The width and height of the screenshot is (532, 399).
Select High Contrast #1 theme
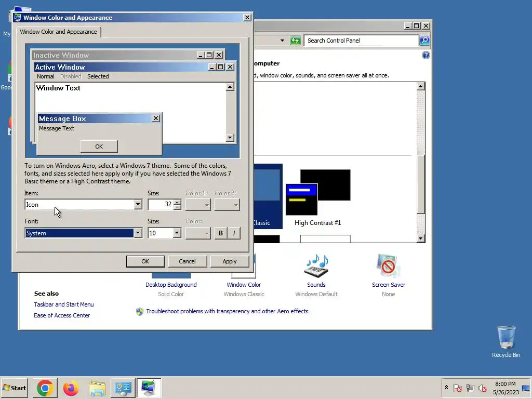point(318,198)
